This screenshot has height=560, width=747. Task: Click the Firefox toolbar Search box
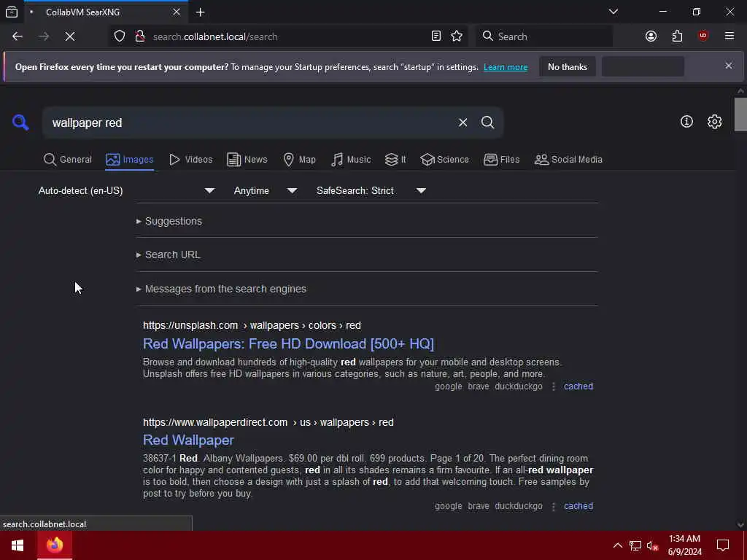point(544,36)
